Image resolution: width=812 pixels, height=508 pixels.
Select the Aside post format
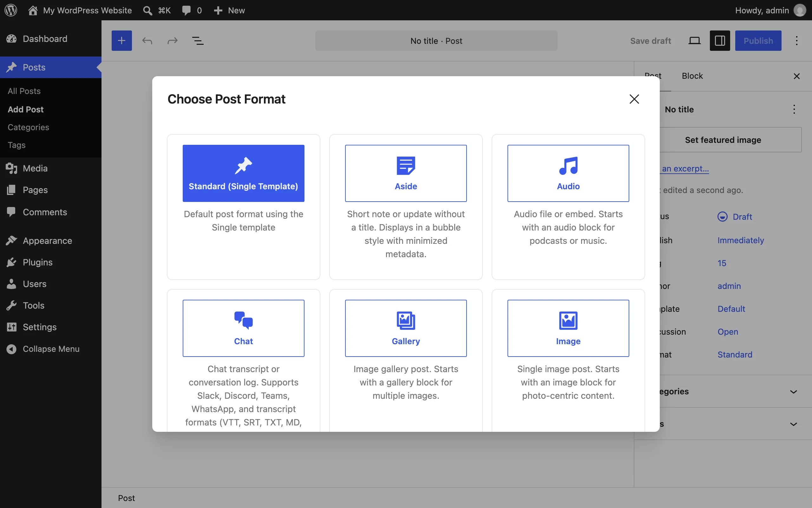tap(406, 173)
